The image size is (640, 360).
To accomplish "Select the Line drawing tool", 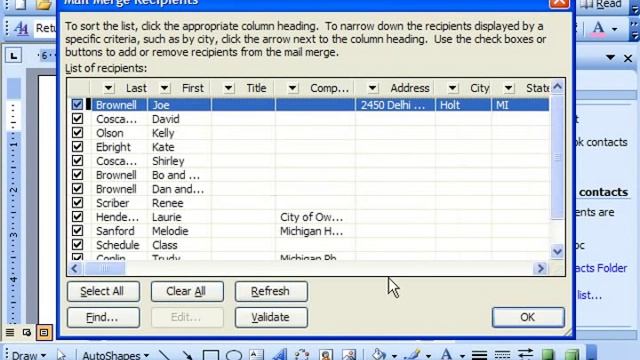I will coord(164,354).
